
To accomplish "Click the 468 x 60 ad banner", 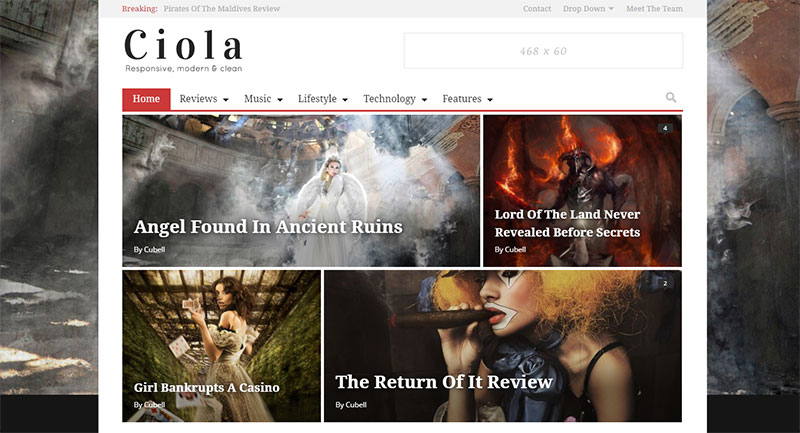I will (x=543, y=51).
